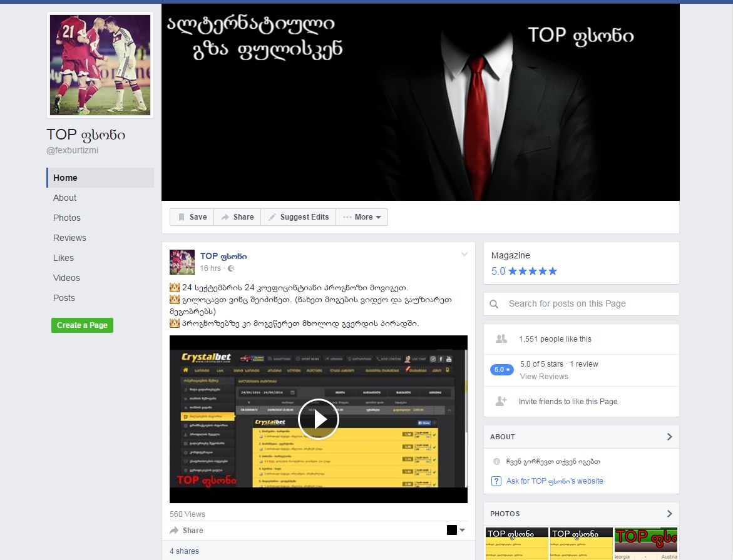Viewport: 733px width, 560px height.
Task: Click the Save bookmark icon on the page toolbar
Action: [181, 216]
